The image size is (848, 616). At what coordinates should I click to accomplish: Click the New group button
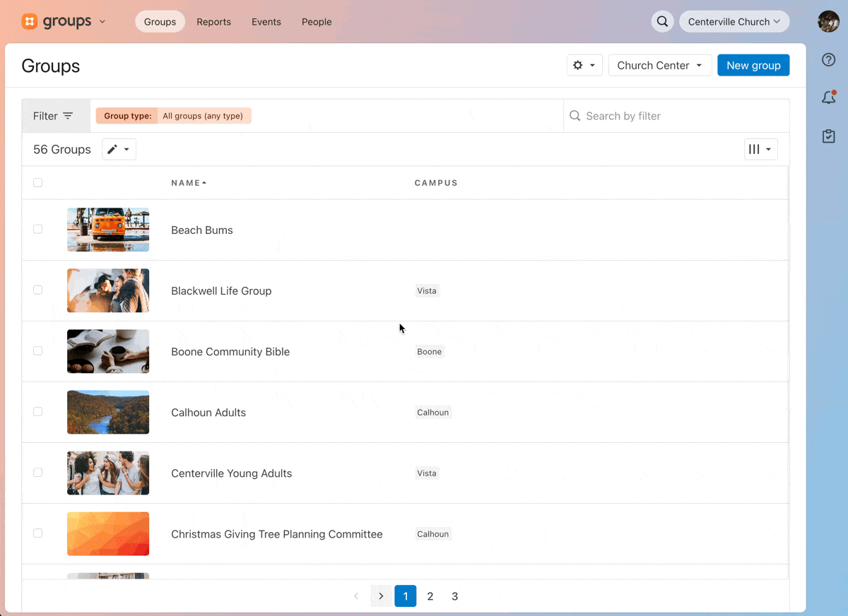[753, 65]
